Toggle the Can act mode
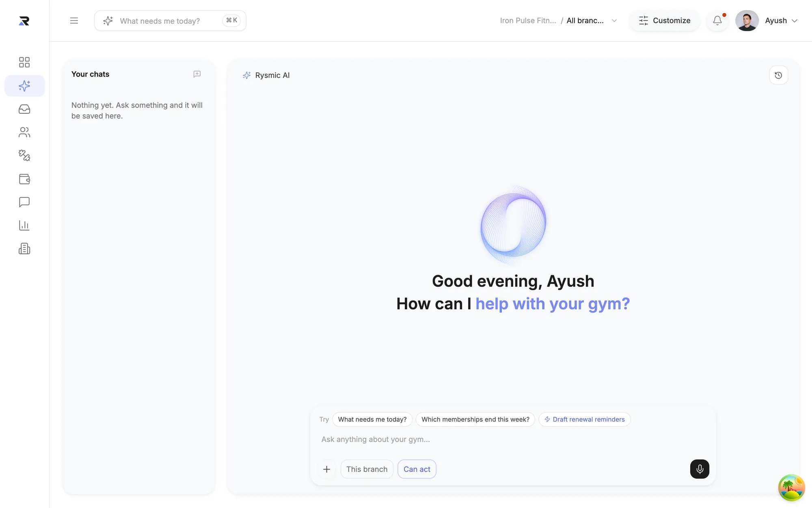The width and height of the screenshot is (812, 508). [x=417, y=469]
